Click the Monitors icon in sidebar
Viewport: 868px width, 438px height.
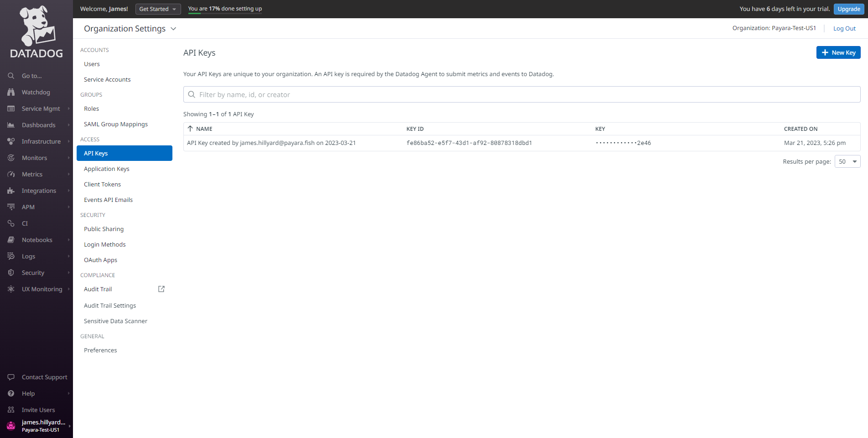click(11, 158)
